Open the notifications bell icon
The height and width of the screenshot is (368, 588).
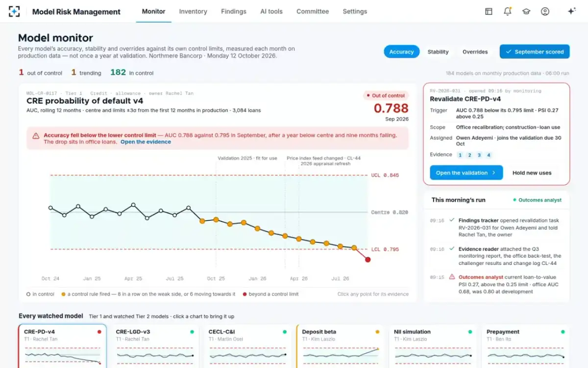pyautogui.click(x=508, y=11)
